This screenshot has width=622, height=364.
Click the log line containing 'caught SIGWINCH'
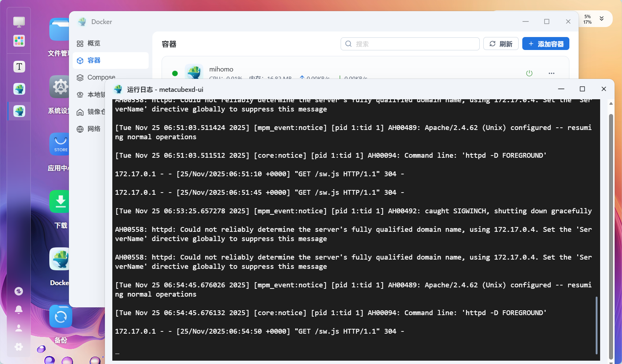(354, 211)
